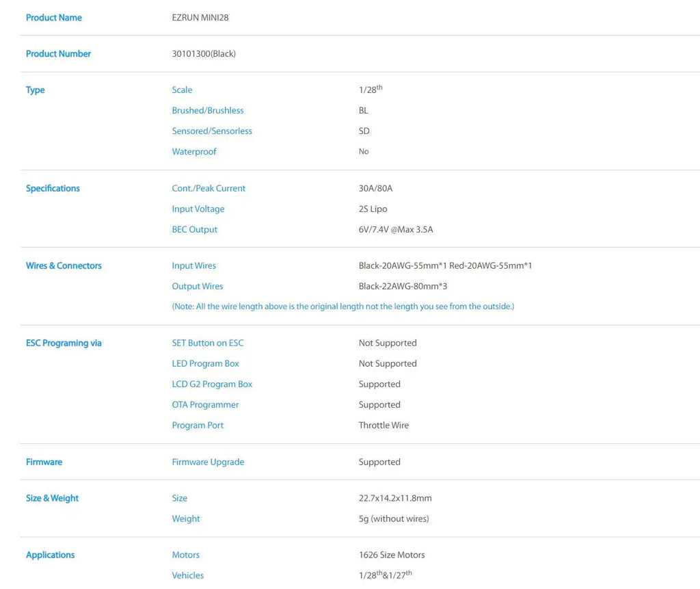Click the 'OTA Programmer' label
The image size is (700, 589).
tap(205, 405)
